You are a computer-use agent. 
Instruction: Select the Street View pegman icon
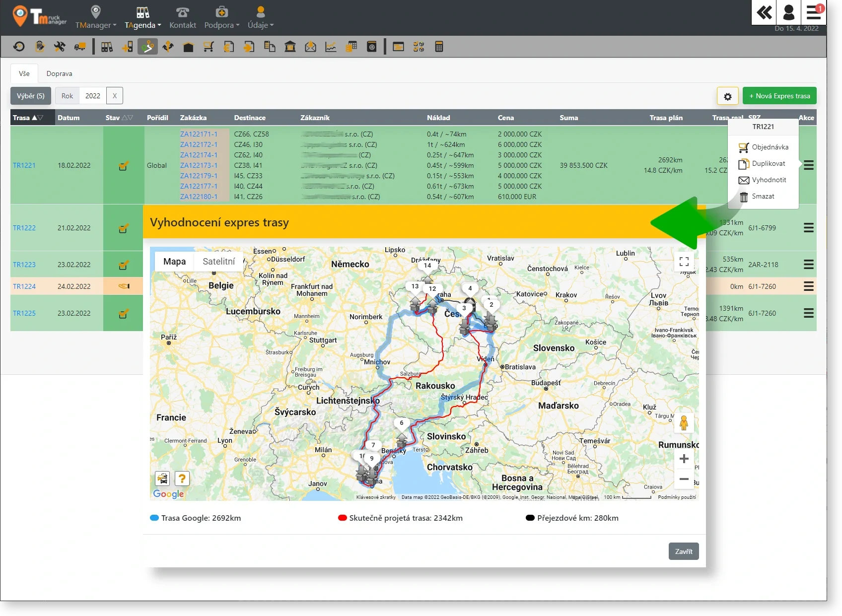pyautogui.click(x=684, y=423)
